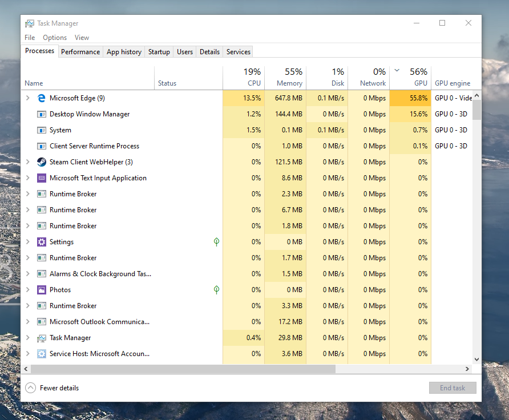
Task: Switch to the Details tab
Action: (209, 52)
